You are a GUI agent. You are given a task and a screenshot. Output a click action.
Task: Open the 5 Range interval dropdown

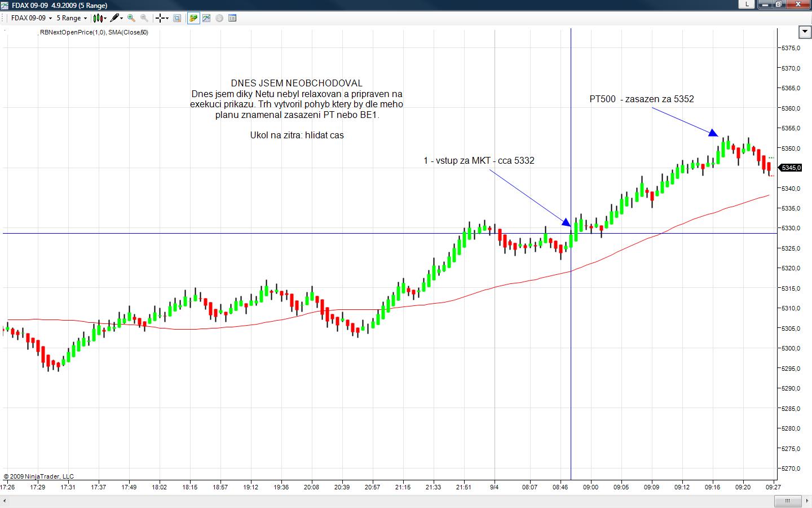coord(72,18)
